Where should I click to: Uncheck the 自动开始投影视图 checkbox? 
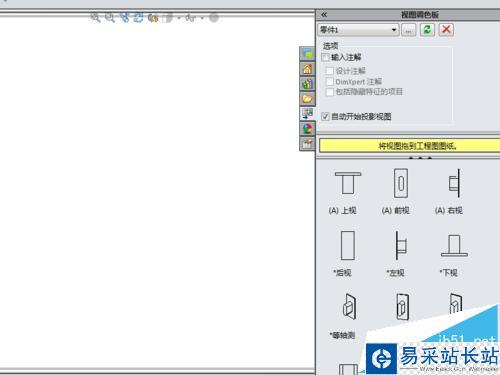coord(325,116)
